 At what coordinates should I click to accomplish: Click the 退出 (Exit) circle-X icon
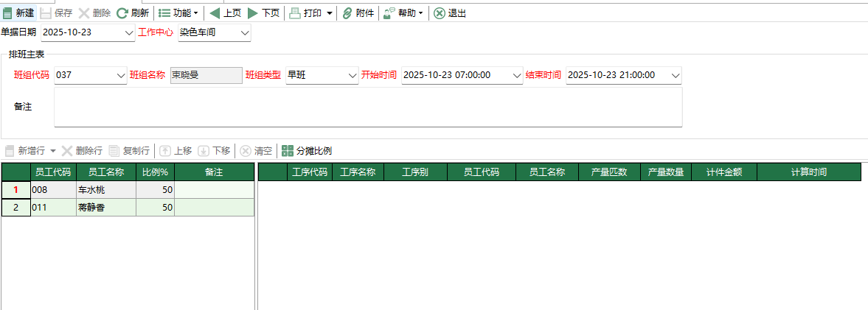click(x=439, y=13)
